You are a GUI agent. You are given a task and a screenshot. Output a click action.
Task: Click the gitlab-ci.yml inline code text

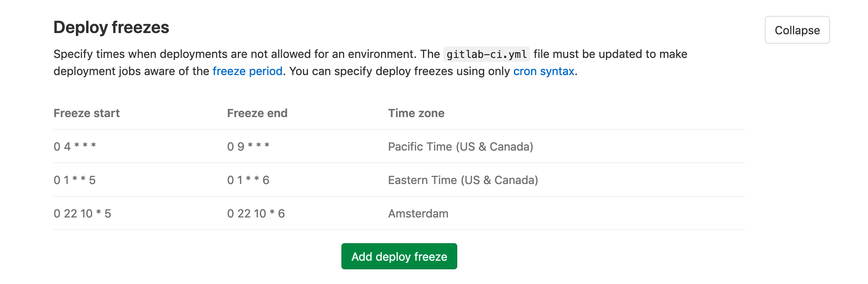tap(487, 53)
